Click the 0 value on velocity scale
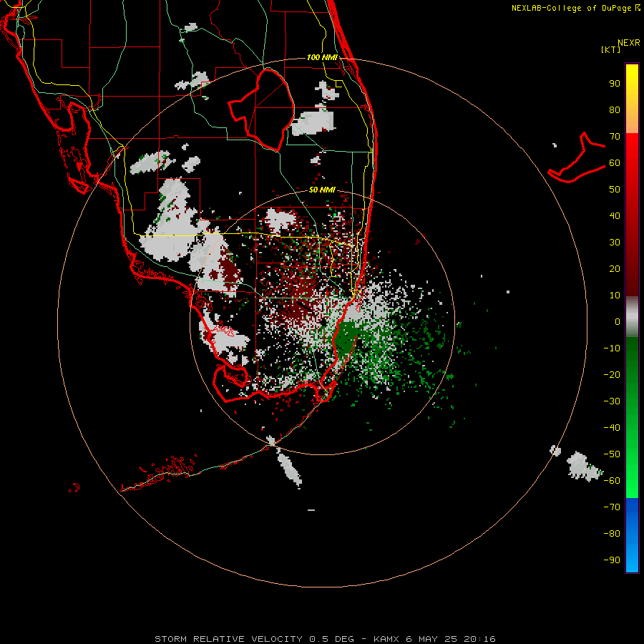This screenshot has width=644, height=644. pyautogui.click(x=618, y=322)
